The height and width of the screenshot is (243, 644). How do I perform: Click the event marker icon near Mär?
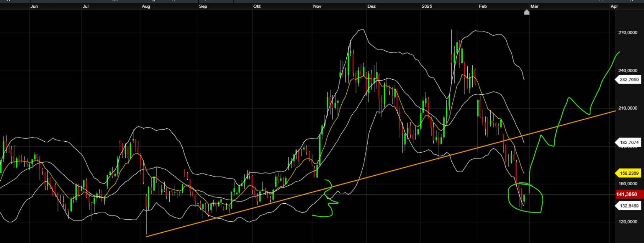point(527,12)
